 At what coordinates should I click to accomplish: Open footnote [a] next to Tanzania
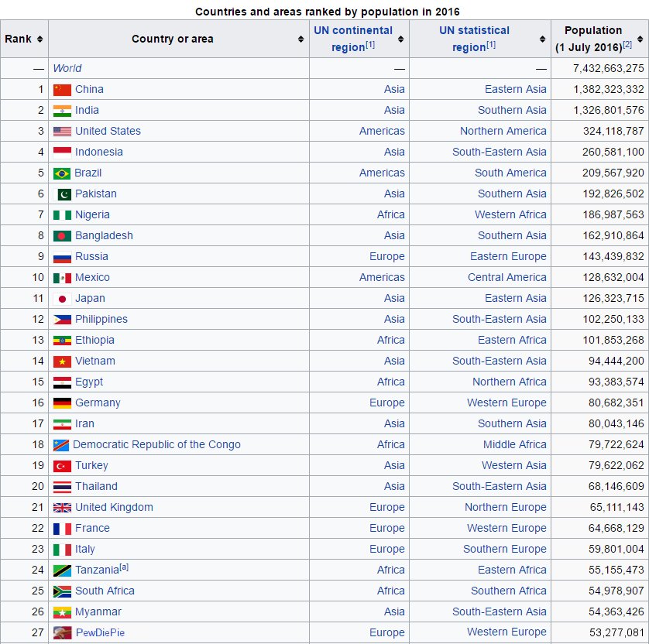click(124, 567)
